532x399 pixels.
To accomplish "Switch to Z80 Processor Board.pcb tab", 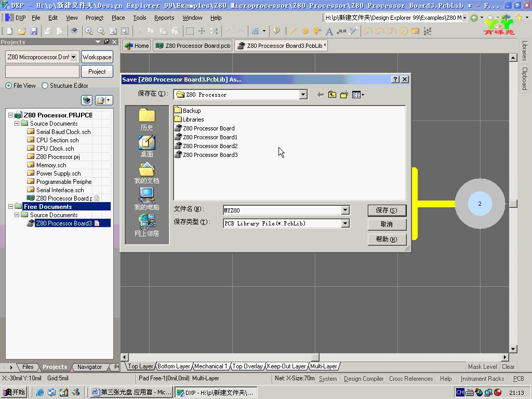I will (193, 46).
